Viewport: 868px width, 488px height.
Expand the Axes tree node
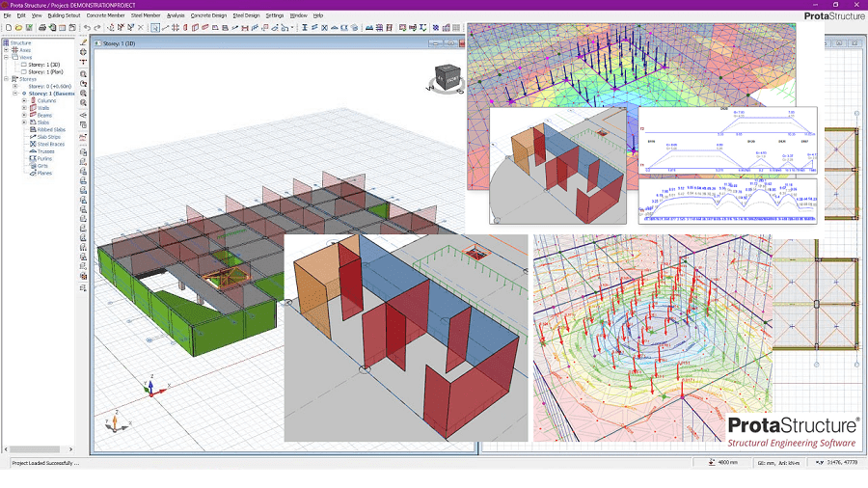point(6,50)
